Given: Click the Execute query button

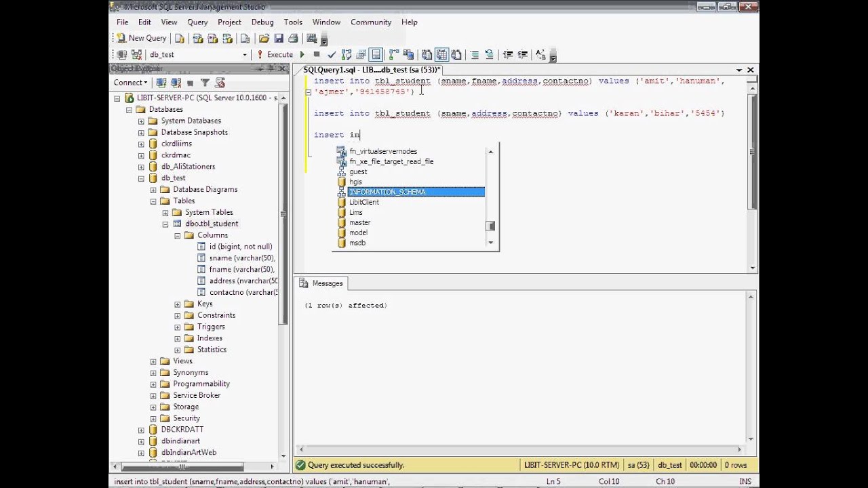Looking at the screenshot, I should [275, 54].
